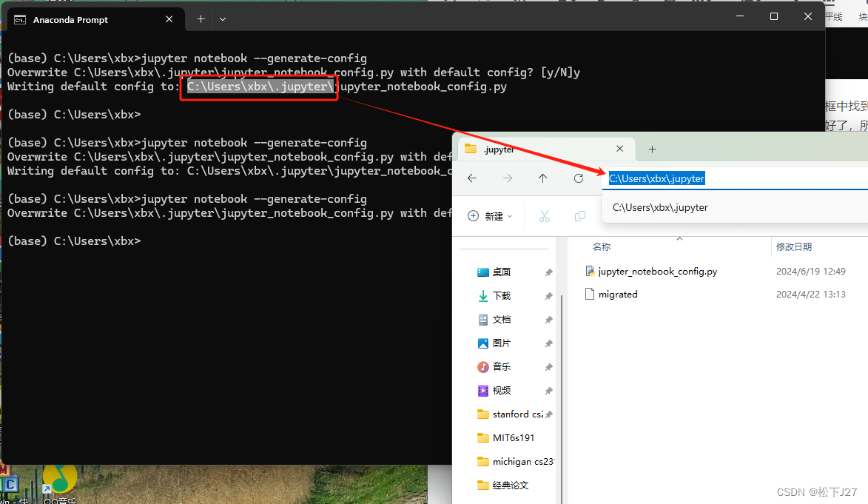Sort by 名称 column header
The height and width of the screenshot is (504, 868).
click(602, 247)
